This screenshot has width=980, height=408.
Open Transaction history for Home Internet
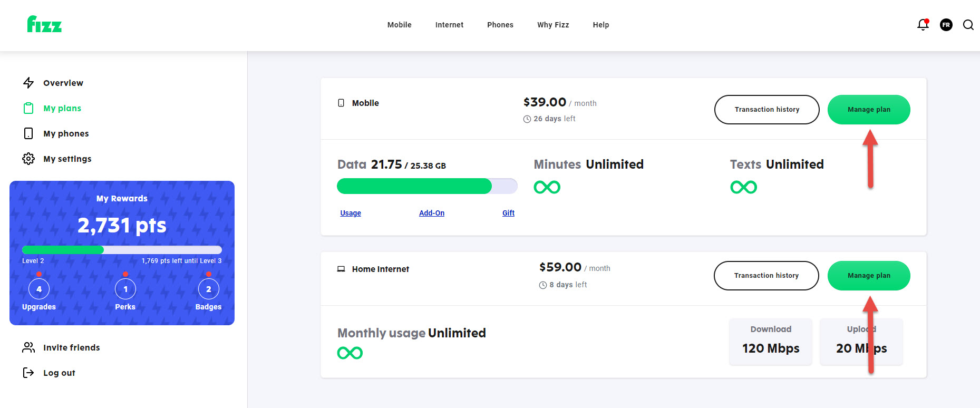tap(766, 276)
